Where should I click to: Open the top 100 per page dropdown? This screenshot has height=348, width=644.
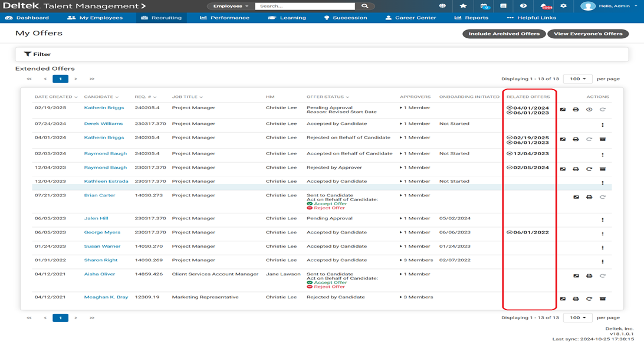(578, 79)
